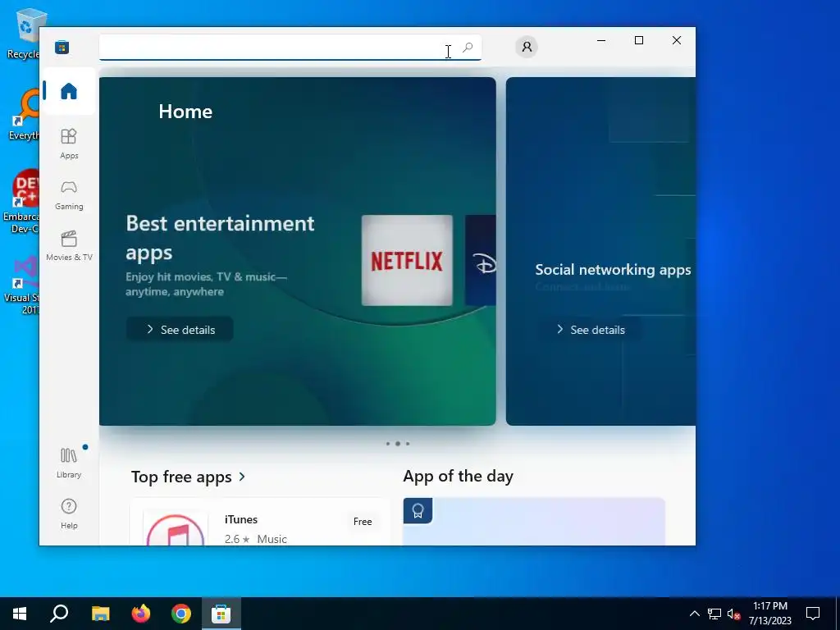This screenshot has width=840, height=630.
Task: Open the Windows Start menu
Action: click(x=20, y=614)
